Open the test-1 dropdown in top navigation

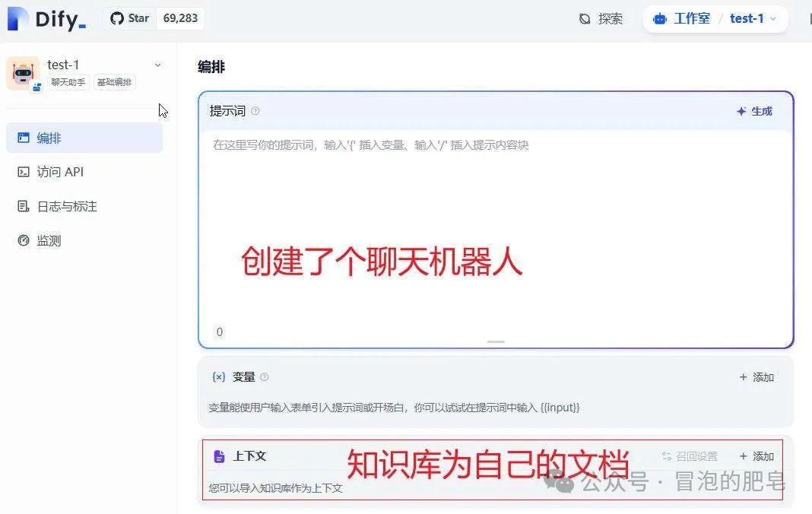click(773, 19)
